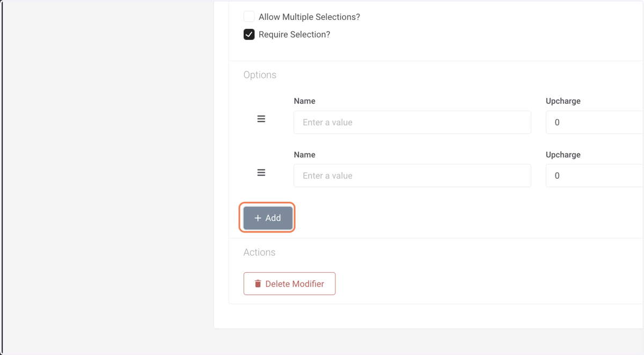Focus the second option Name field

point(412,176)
